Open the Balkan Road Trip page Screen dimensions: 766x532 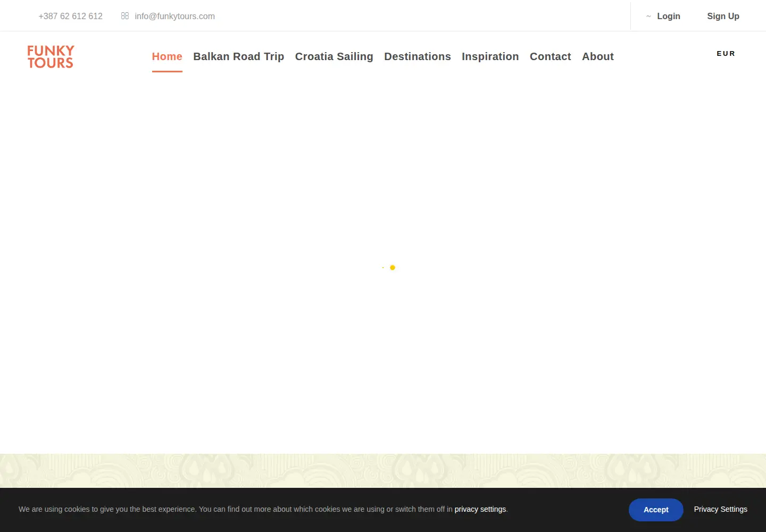[238, 56]
